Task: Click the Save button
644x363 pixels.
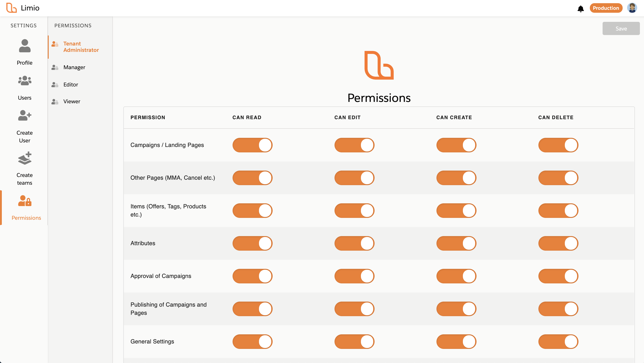Action: click(x=621, y=28)
